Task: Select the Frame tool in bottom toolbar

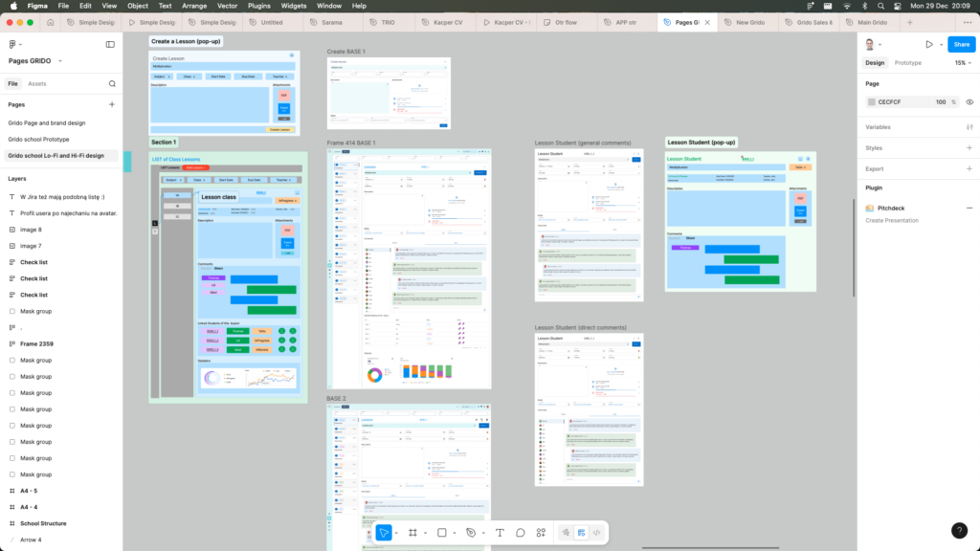Action: coord(412,533)
